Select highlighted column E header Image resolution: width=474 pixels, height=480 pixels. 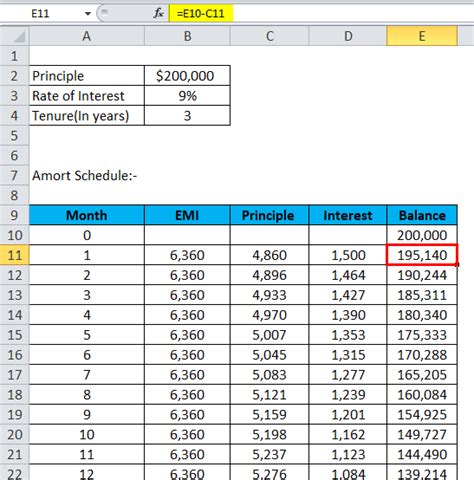pos(422,36)
